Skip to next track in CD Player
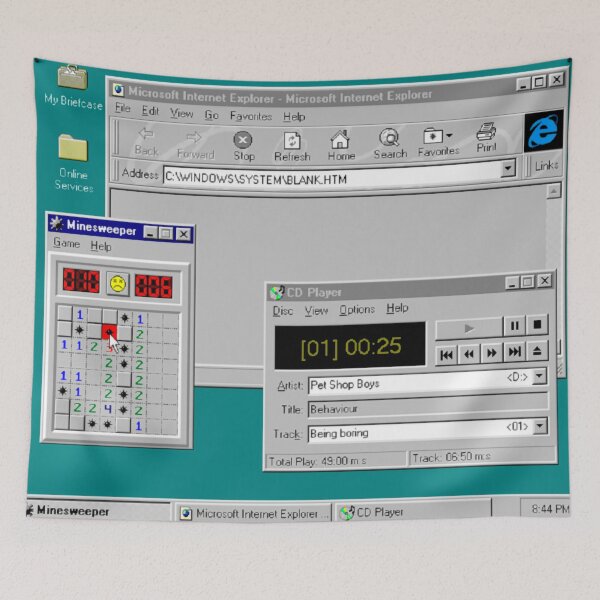Screen dimensions: 600x600 [514, 352]
